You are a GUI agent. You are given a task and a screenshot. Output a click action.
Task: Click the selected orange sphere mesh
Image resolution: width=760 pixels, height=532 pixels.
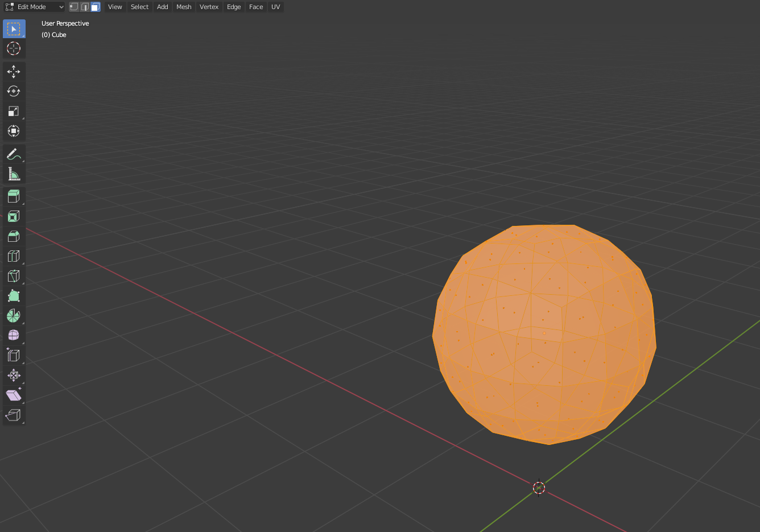coord(544,334)
